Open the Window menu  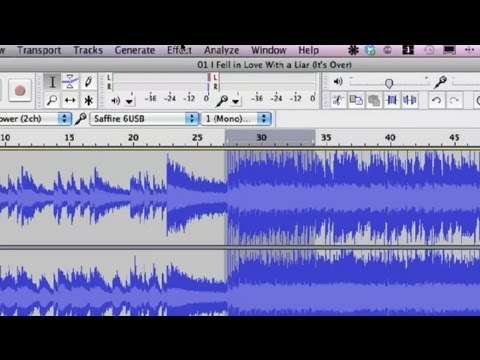pos(269,50)
